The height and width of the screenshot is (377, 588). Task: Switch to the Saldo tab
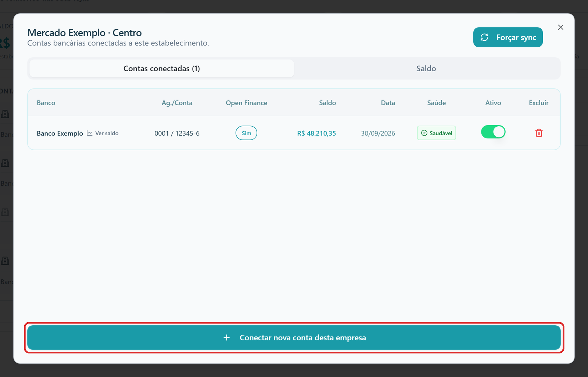coord(426,68)
